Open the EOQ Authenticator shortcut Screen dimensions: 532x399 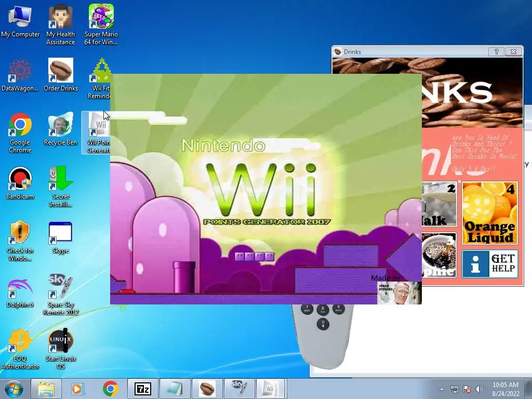20,349
